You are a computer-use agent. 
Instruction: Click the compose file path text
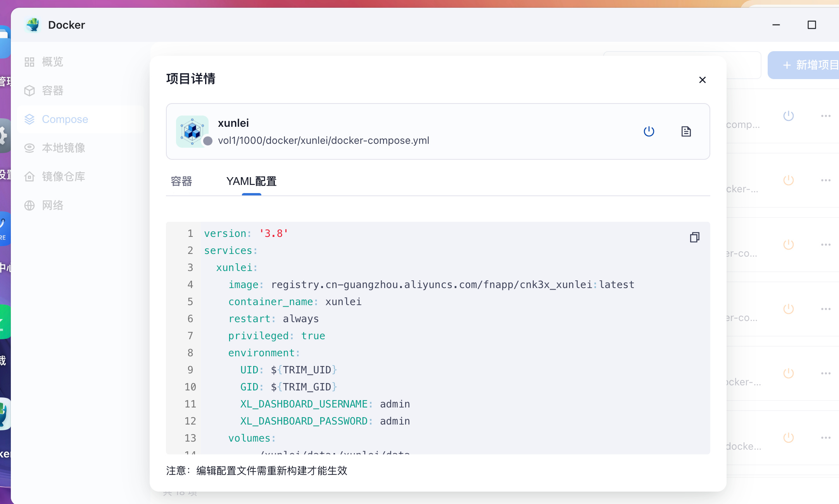click(323, 140)
